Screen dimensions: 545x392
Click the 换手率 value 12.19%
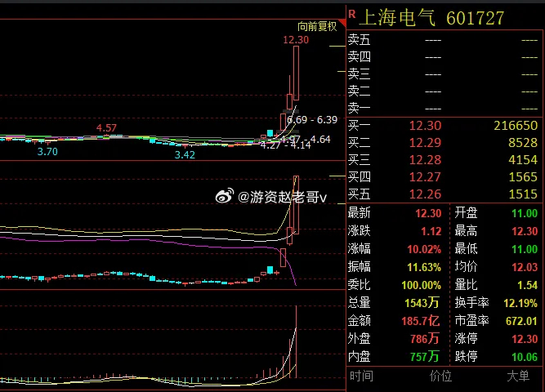click(x=520, y=303)
